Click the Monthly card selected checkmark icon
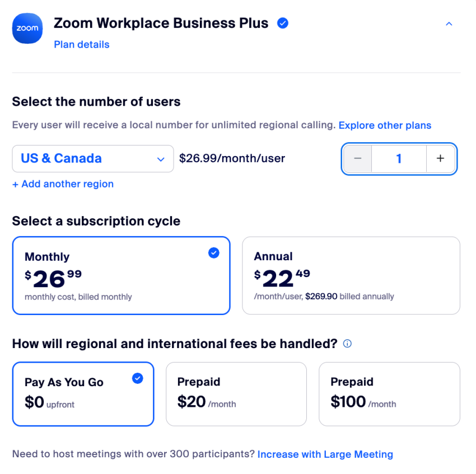The height and width of the screenshot is (474, 476). (x=214, y=253)
